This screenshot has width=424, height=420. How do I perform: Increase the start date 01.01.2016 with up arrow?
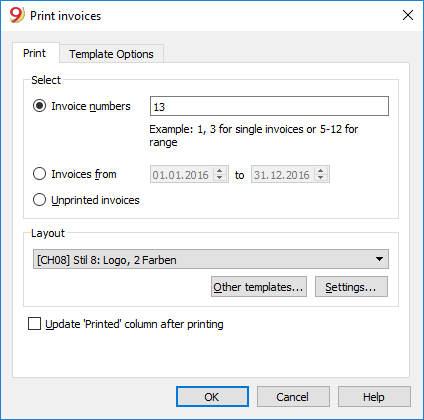coord(220,171)
